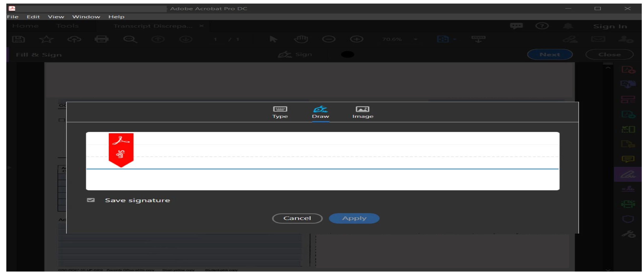Select the Hand pan tool icon
644x278 pixels.
click(x=301, y=39)
